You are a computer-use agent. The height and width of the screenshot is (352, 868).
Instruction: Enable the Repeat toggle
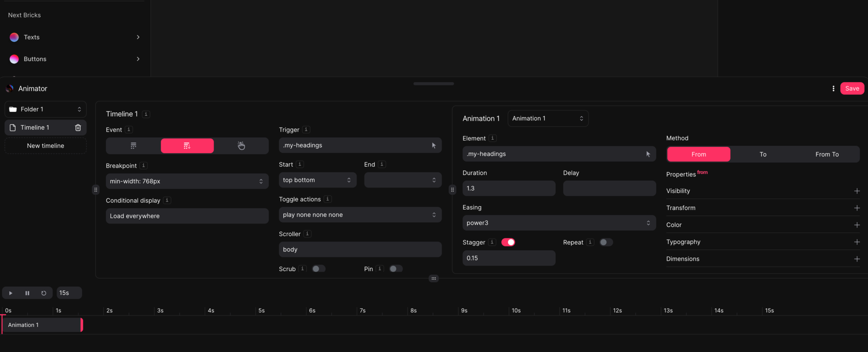[x=606, y=242]
